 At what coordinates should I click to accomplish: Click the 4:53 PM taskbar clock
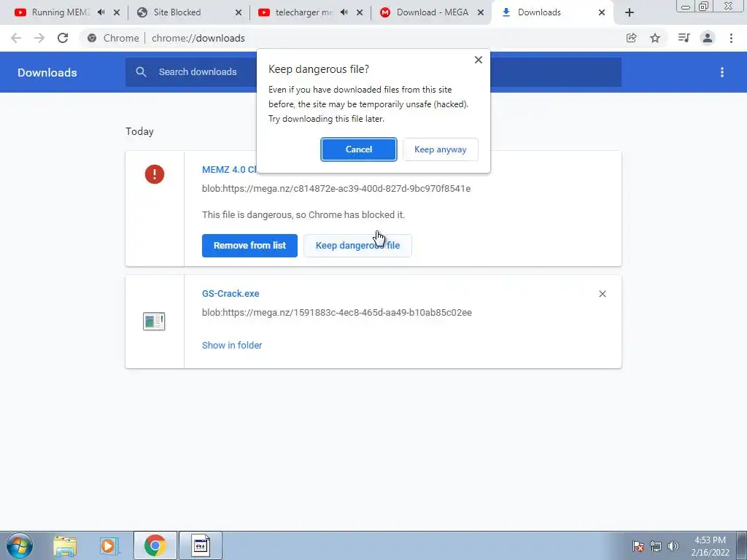point(710,546)
